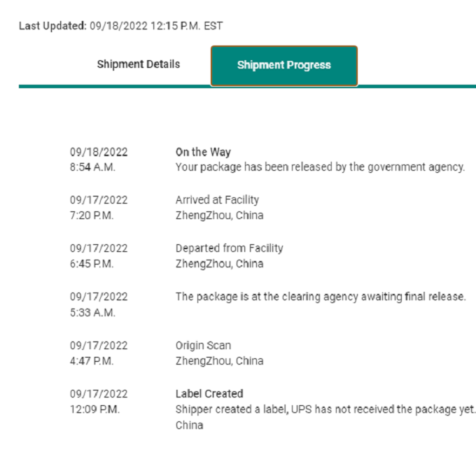The width and height of the screenshot is (476, 450).
Task: Click ZhengZhou, China under Arrived at Facility
Action: pyautogui.click(x=219, y=216)
